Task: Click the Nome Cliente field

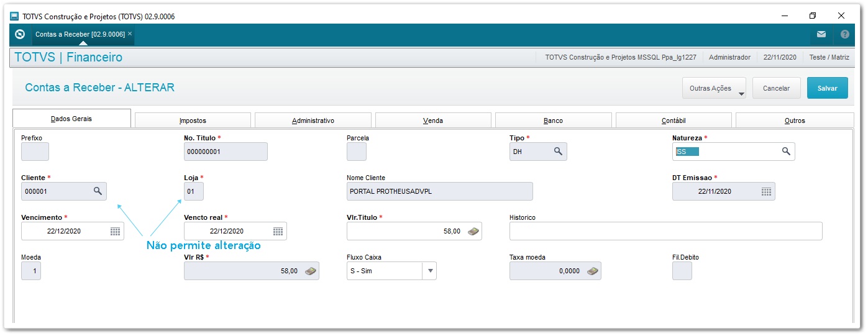Action: [440, 191]
